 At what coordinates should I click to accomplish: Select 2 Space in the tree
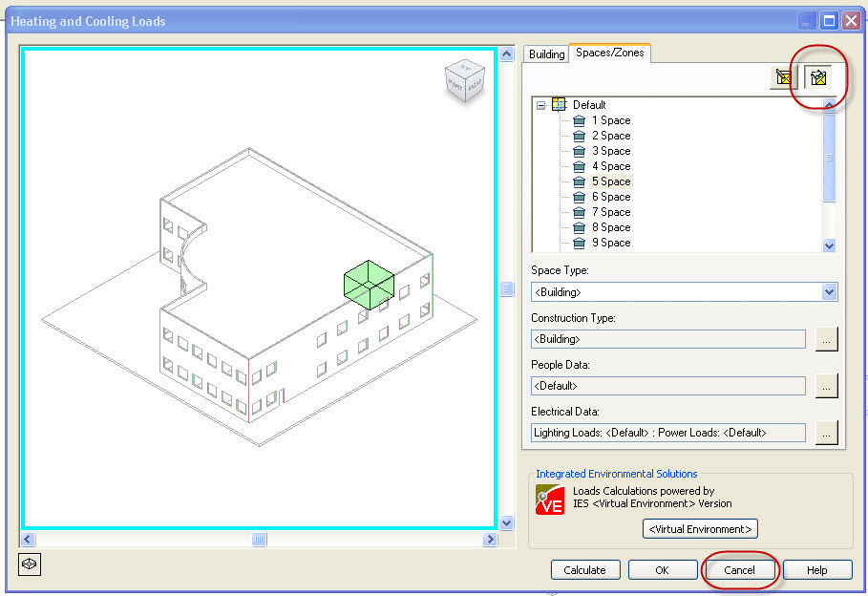(x=611, y=136)
